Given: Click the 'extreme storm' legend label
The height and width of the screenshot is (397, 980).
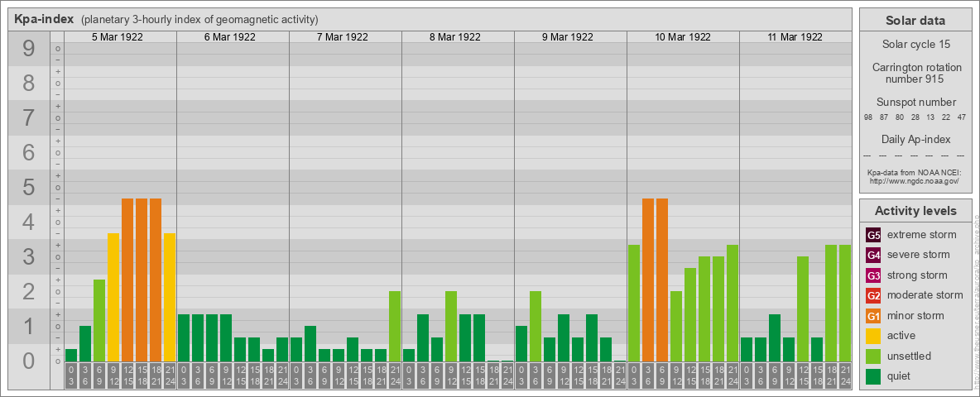Looking at the screenshot, I should 921,236.
